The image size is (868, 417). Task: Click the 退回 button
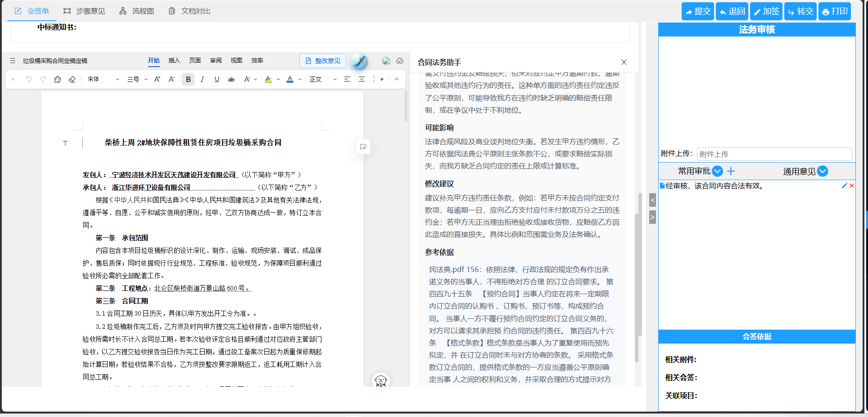pos(732,11)
